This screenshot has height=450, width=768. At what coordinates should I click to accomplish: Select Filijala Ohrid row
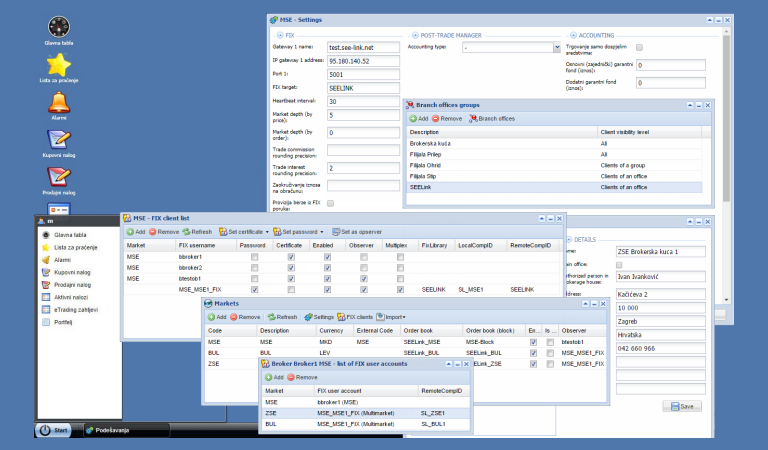tap(554, 165)
